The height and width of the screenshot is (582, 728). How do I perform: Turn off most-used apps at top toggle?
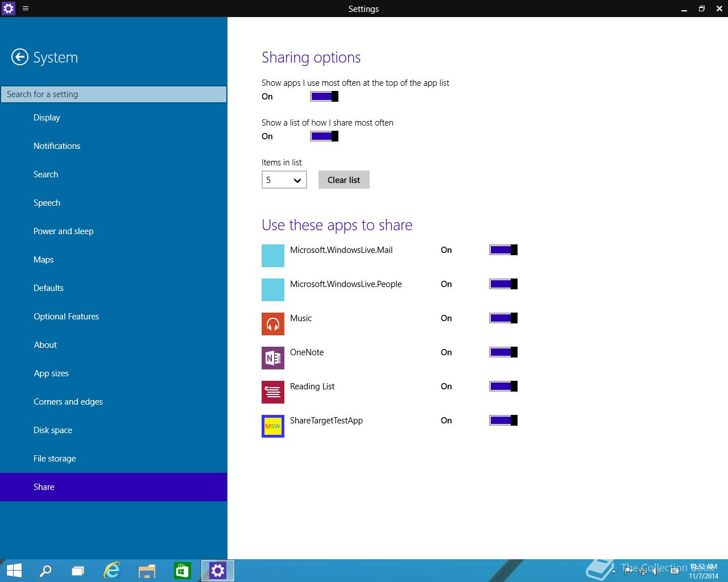click(x=324, y=97)
